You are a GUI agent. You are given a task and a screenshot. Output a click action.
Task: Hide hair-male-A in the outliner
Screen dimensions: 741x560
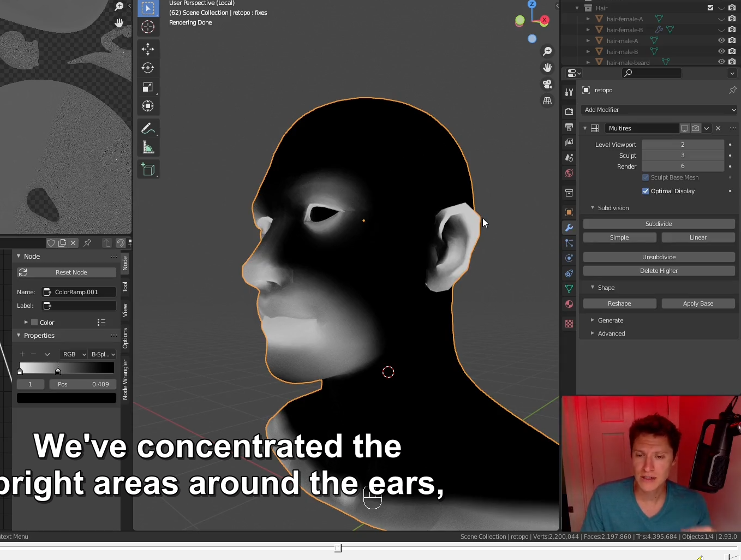[721, 40]
